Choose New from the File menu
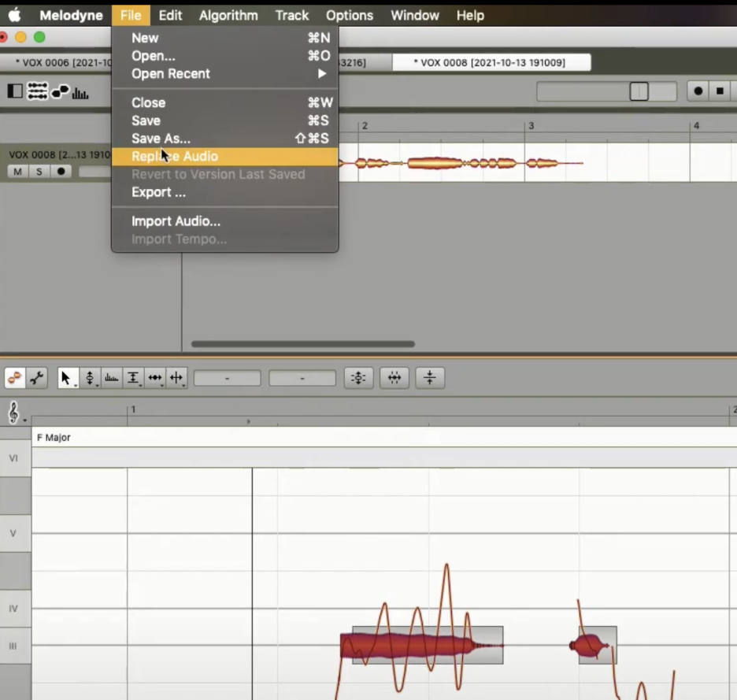 tap(224, 38)
